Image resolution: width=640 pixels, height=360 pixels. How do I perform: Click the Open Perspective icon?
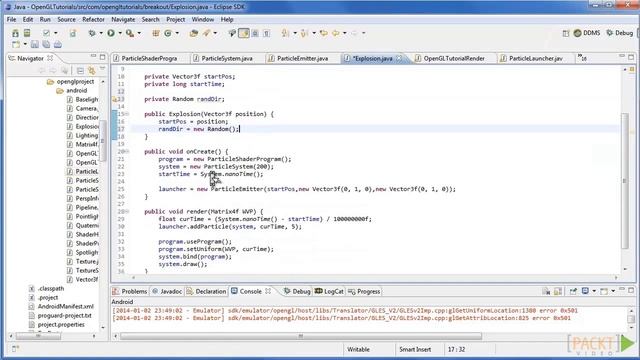tap(566, 33)
